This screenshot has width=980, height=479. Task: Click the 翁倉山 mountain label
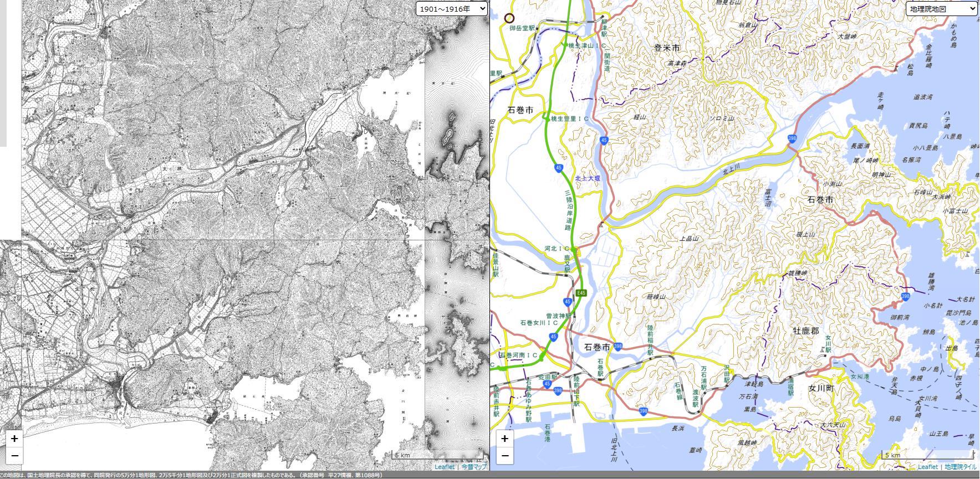(748, 25)
